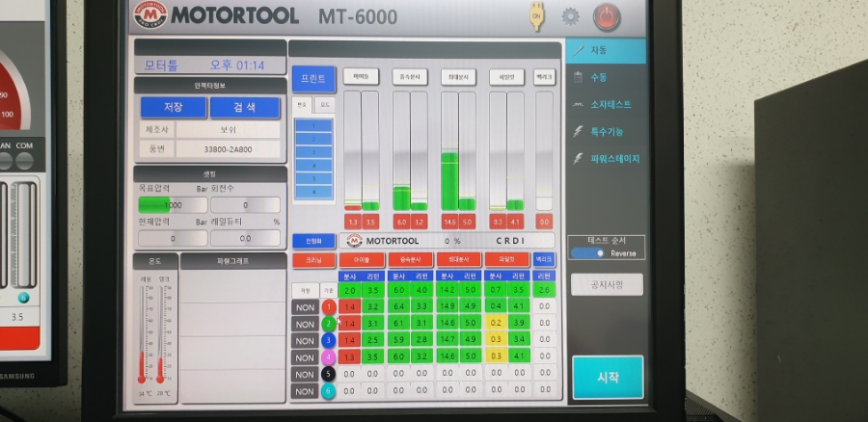Click the tall green 최대분사 injection bar
This screenshot has width=868, height=422.
[x=449, y=182]
